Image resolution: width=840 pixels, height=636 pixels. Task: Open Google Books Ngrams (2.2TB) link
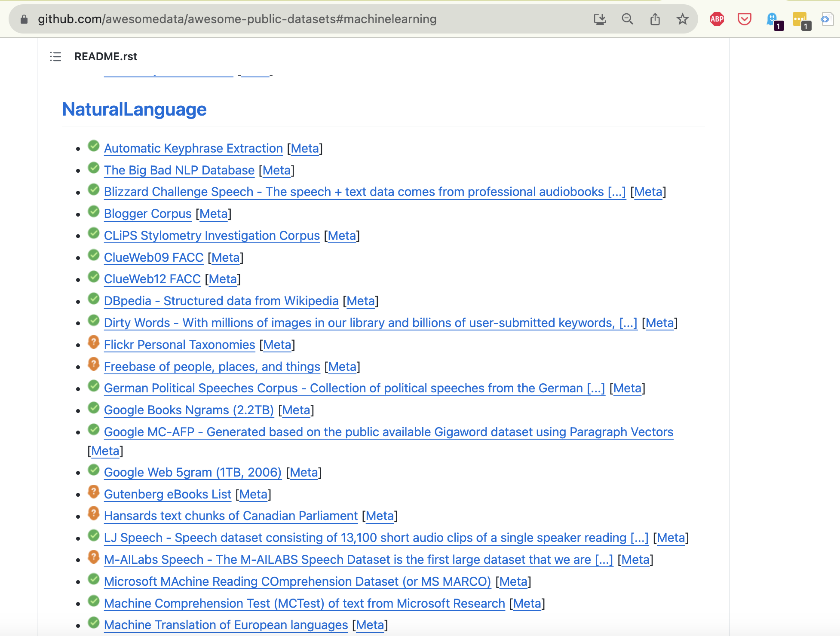(189, 410)
